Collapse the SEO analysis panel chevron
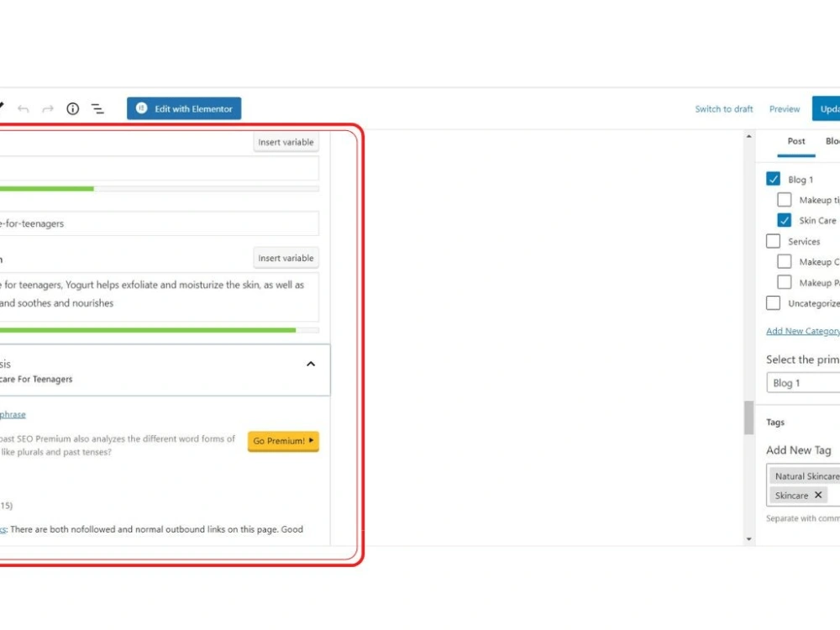 [311, 365]
